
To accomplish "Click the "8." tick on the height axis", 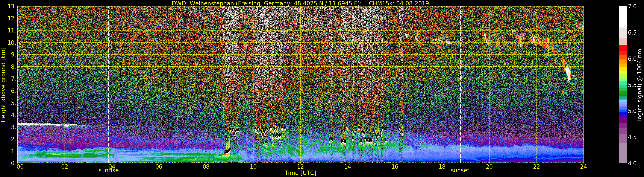I will click(13, 67).
